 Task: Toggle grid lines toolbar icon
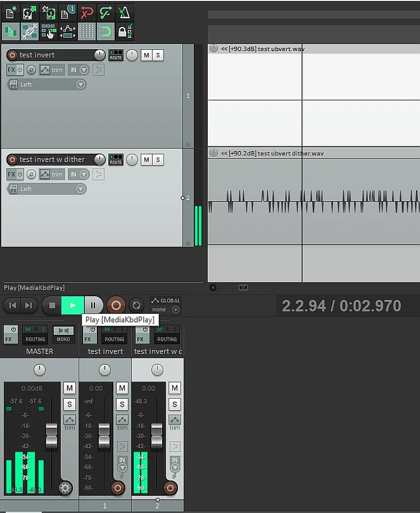pyautogui.click(x=87, y=32)
